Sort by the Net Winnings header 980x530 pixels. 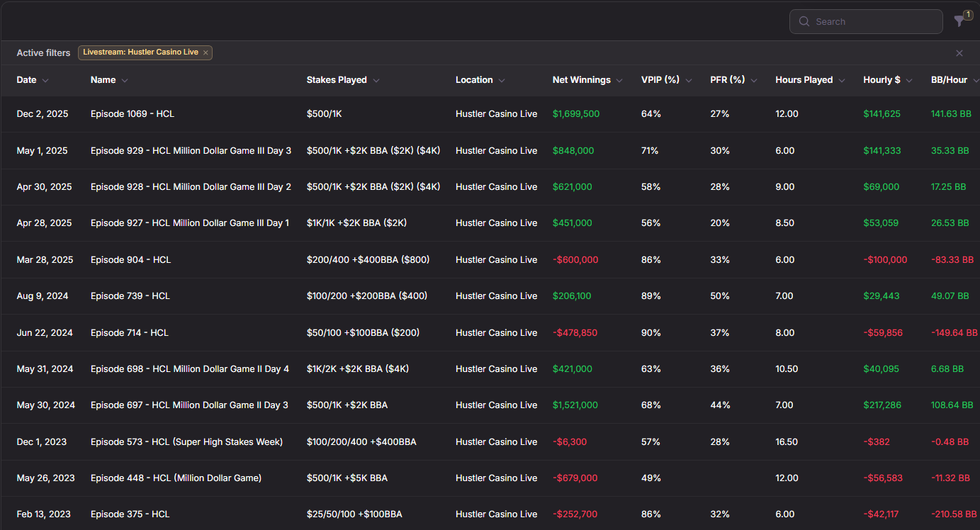click(581, 80)
